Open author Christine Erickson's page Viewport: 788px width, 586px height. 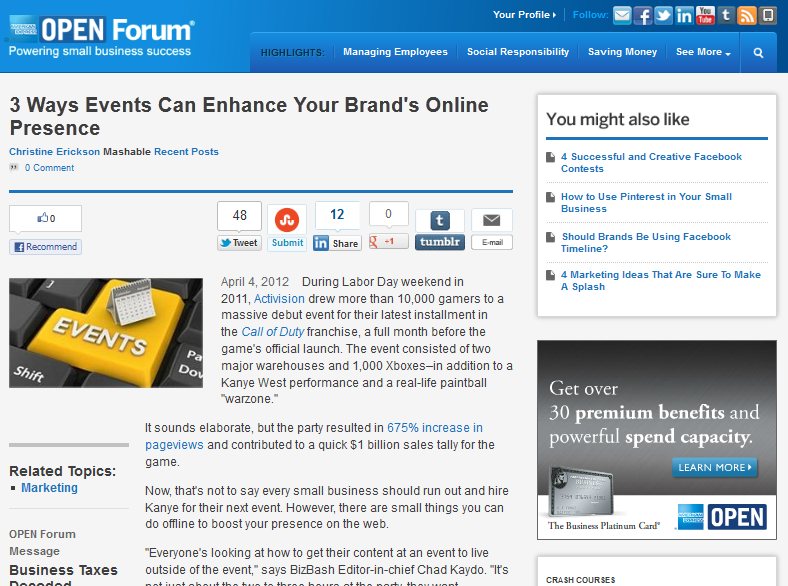pos(54,152)
